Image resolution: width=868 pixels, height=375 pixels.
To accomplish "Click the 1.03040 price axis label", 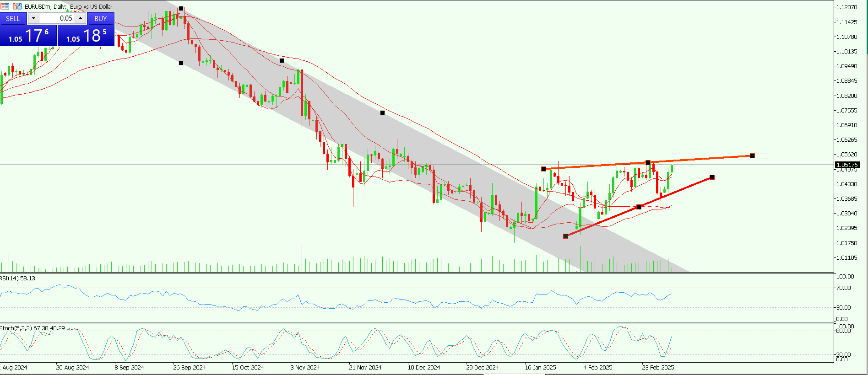I will (x=846, y=213).
